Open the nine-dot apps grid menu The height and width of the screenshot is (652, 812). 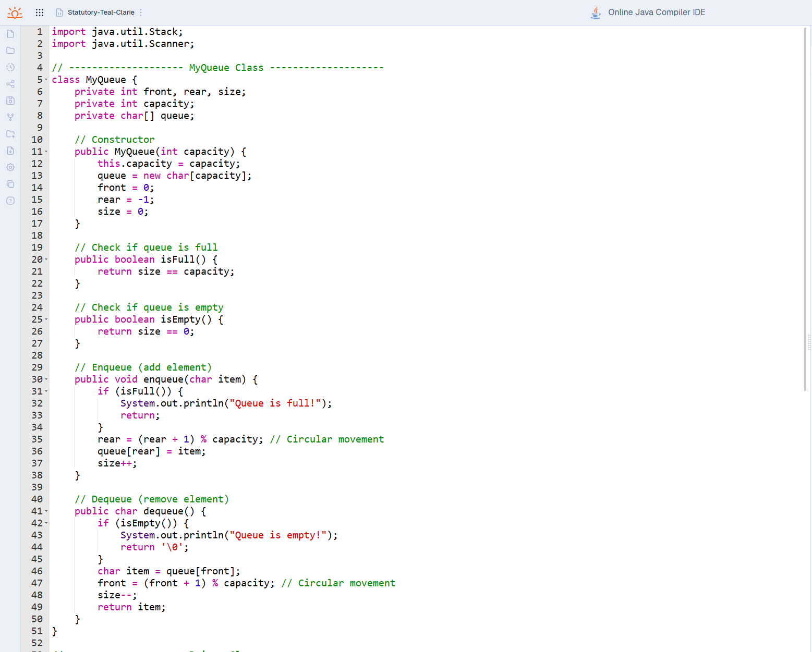click(x=40, y=13)
